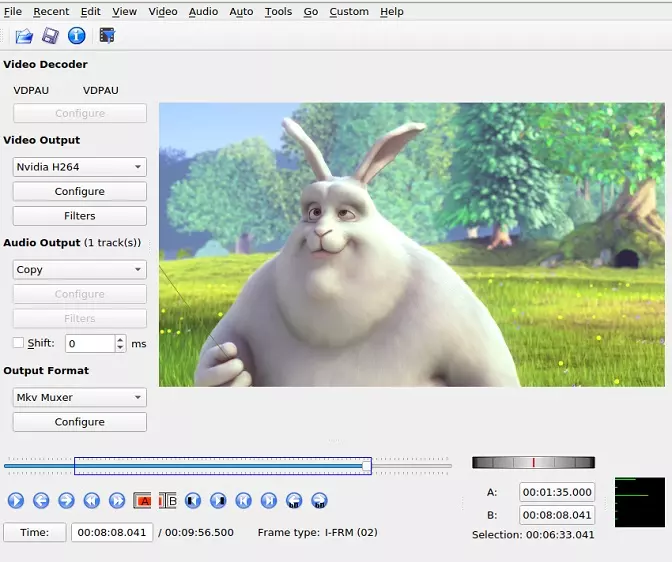
Task: Click the black audio level meter
Action: (640, 502)
